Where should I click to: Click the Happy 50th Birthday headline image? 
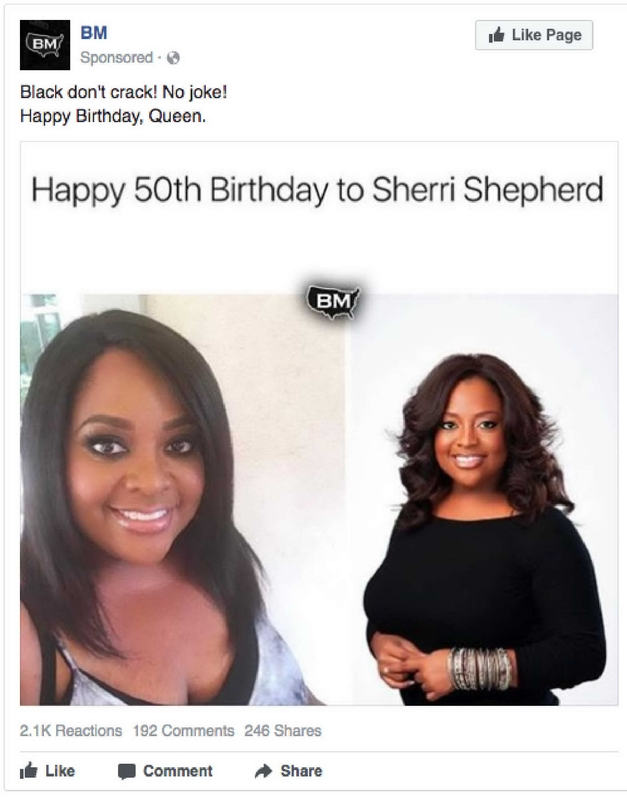[317, 190]
